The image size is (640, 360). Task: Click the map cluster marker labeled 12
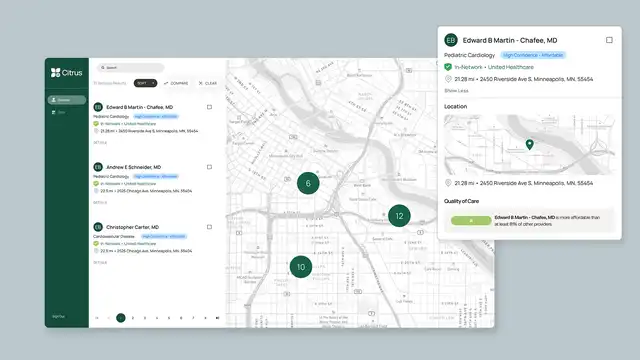[399, 216]
